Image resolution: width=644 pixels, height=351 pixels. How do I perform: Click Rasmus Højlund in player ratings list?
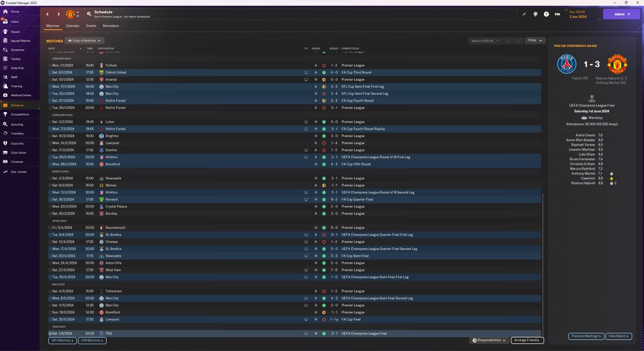point(583,183)
